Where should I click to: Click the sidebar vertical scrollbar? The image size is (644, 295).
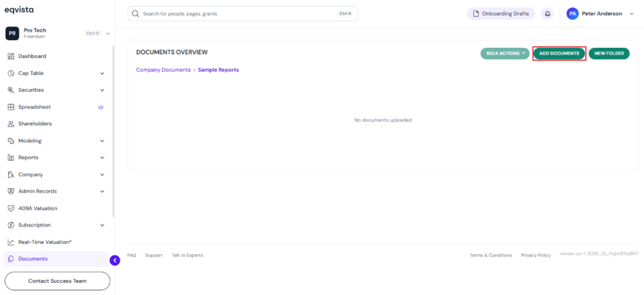tap(114, 131)
